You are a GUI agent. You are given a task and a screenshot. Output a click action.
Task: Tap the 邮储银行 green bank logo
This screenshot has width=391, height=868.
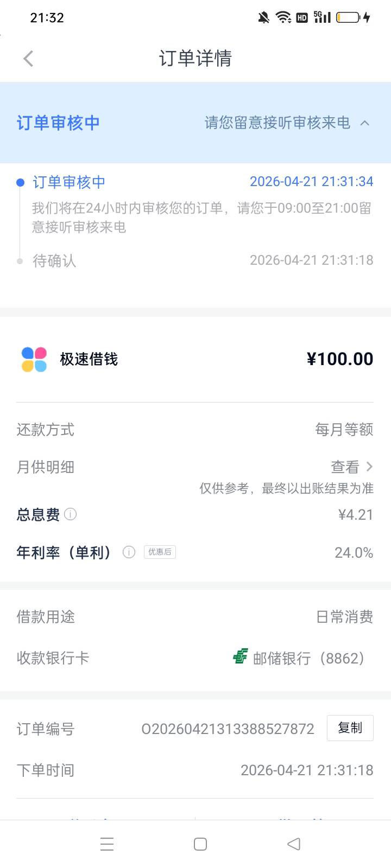pyautogui.click(x=240, y=656)
